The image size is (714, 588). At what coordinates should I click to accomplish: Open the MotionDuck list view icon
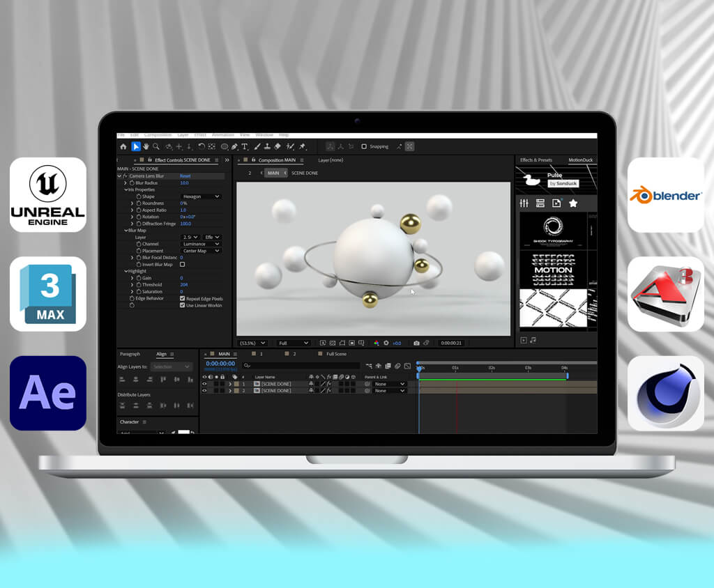coord(540,203)
